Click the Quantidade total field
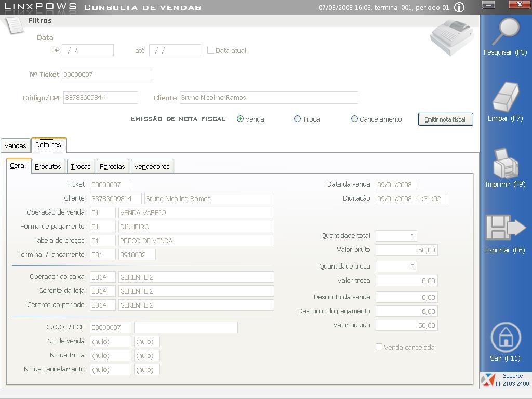The height and width of the screenshot is (399, 532). [x=396, y=236]
